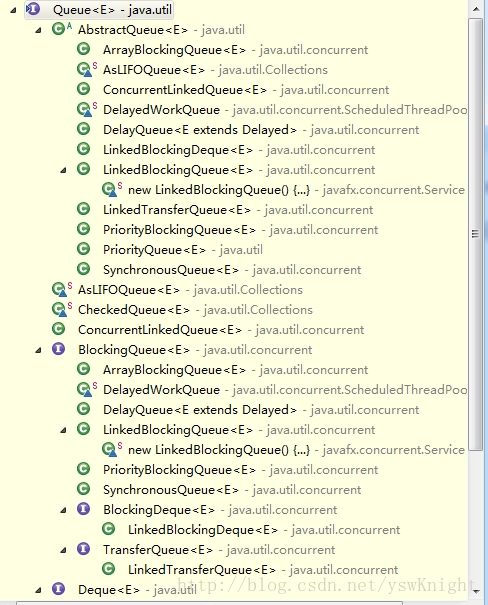Collapse the BlockingQueue<E> node
This screenshot has width=488, height=605.
pyautogui.click(x=38, y=351)
